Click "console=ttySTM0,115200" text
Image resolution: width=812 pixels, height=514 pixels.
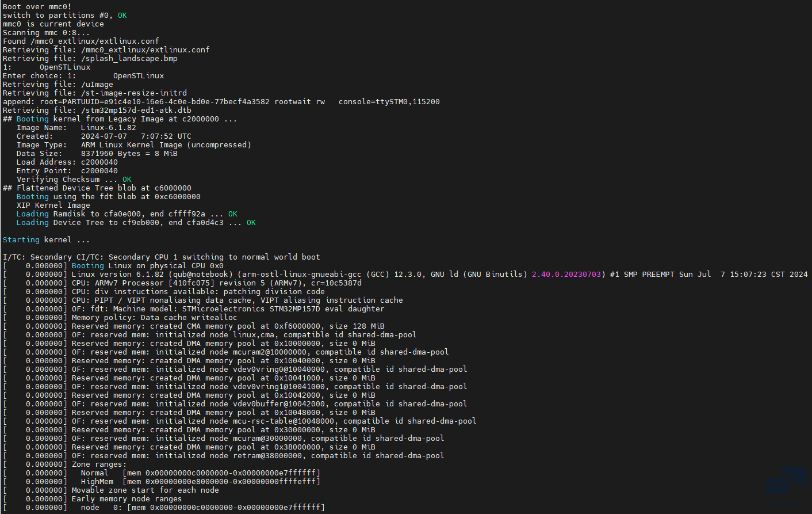pos(389,102)
